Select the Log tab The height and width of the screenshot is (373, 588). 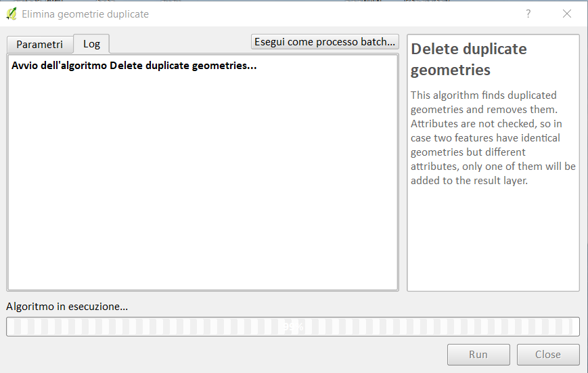pyautogui.click(x=91, y=44)
